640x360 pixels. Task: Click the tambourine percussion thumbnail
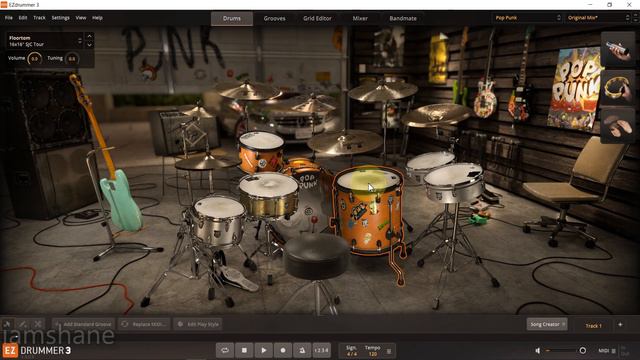(618, 88)
